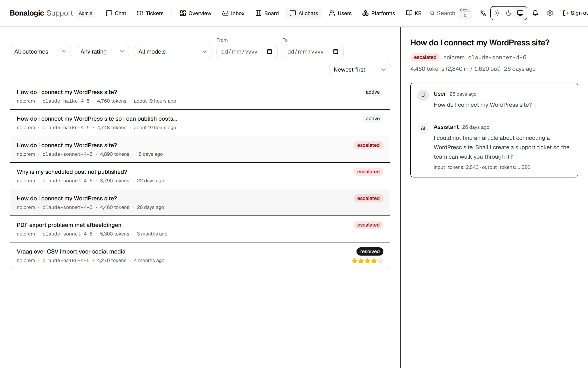Switch to dark theme with moon icon
588x368 pixels.
[509, 13]
